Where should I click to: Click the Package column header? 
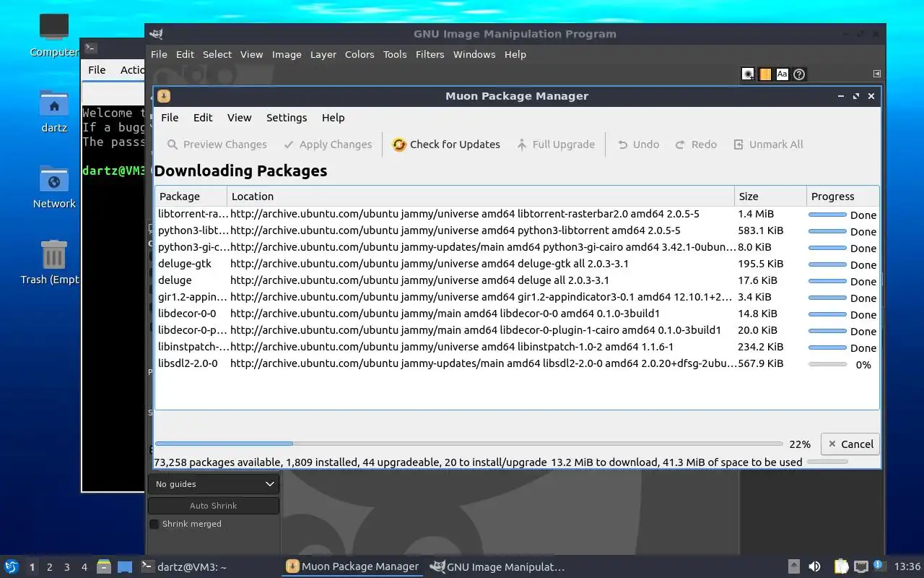click(191, 197)
